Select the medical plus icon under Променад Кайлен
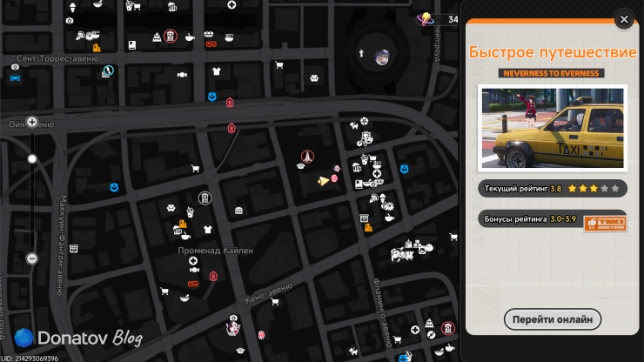 (x=193, y=260)
